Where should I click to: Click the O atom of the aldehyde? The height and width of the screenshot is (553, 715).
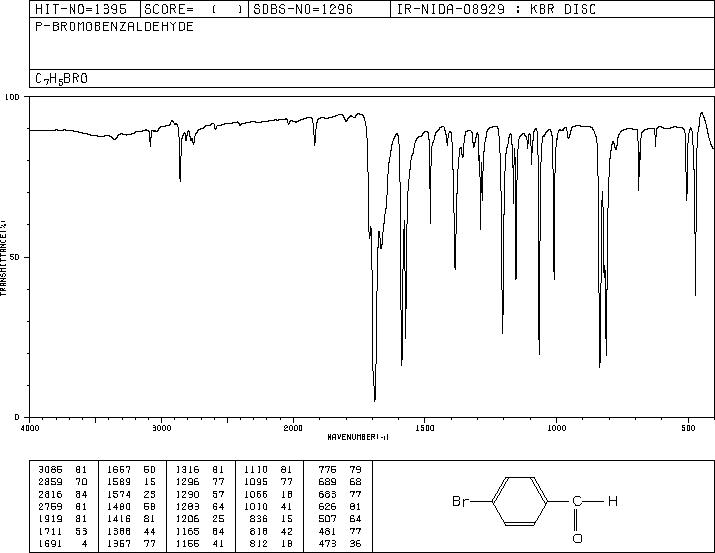point(577,538)
